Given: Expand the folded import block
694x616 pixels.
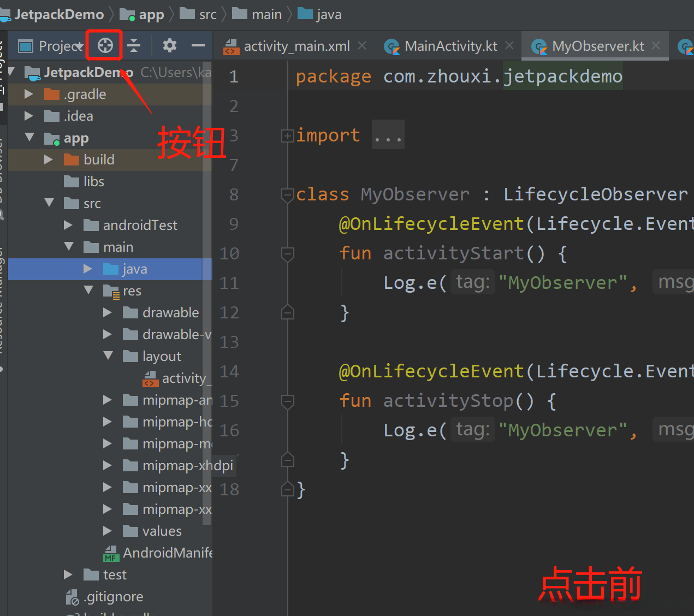Looking at the screenshot, I should [x=287, y=135].
